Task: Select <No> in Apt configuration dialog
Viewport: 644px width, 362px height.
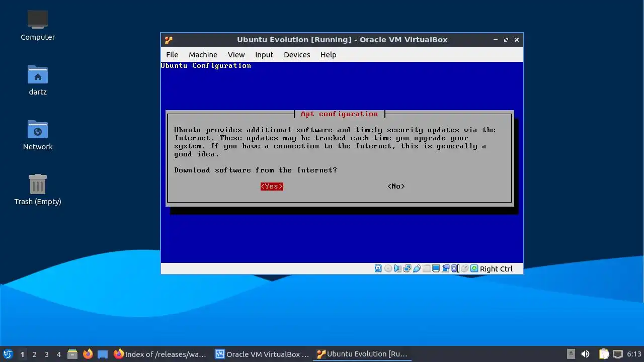Action: tap(396, 187)
